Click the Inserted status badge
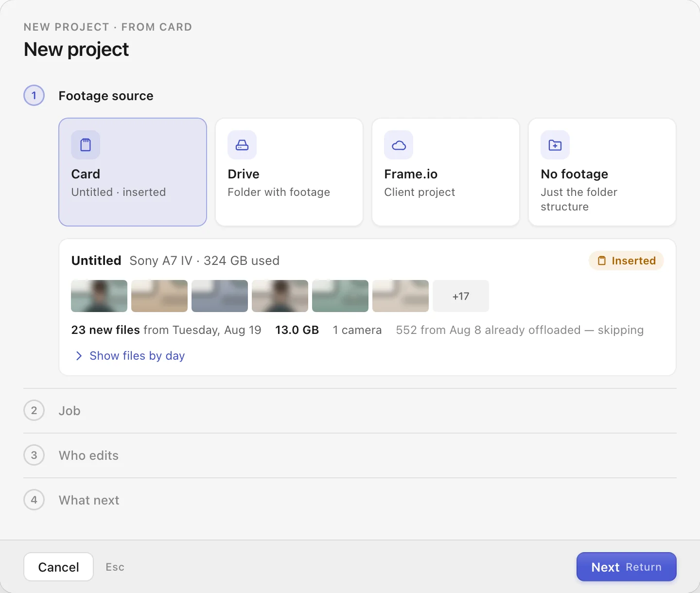This screenshot has height=593, width=700. click(x=626, y=261)
